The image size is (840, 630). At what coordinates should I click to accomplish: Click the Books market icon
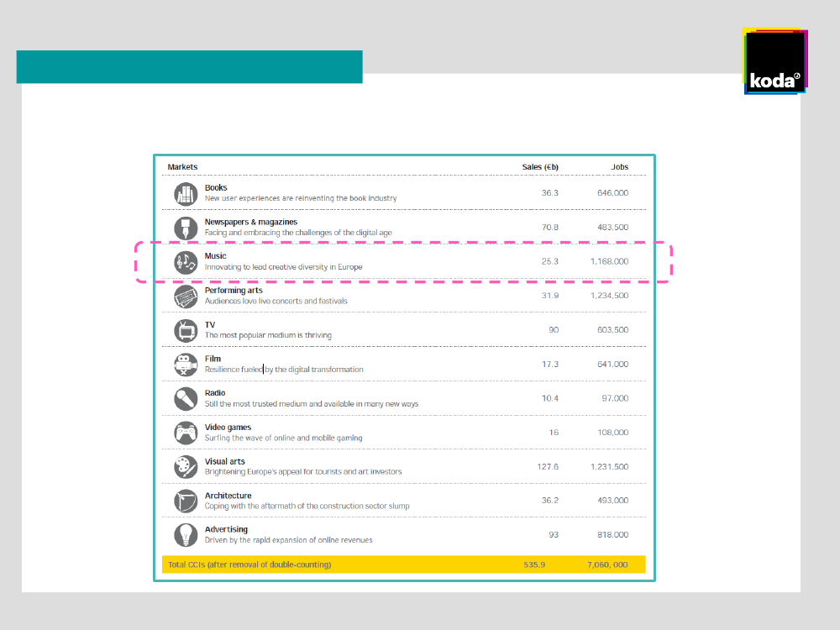pos(185,193)
